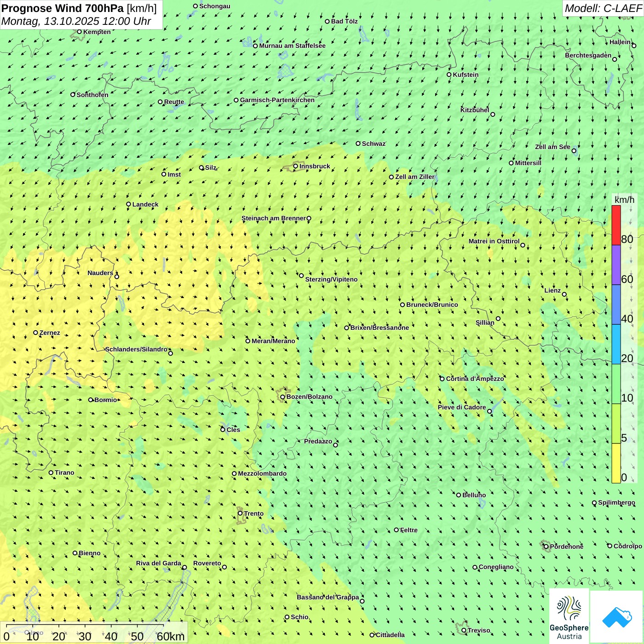Screen dimensions: 644x644
Task: Click the Treviso location marker
Action: click(464, 630)
